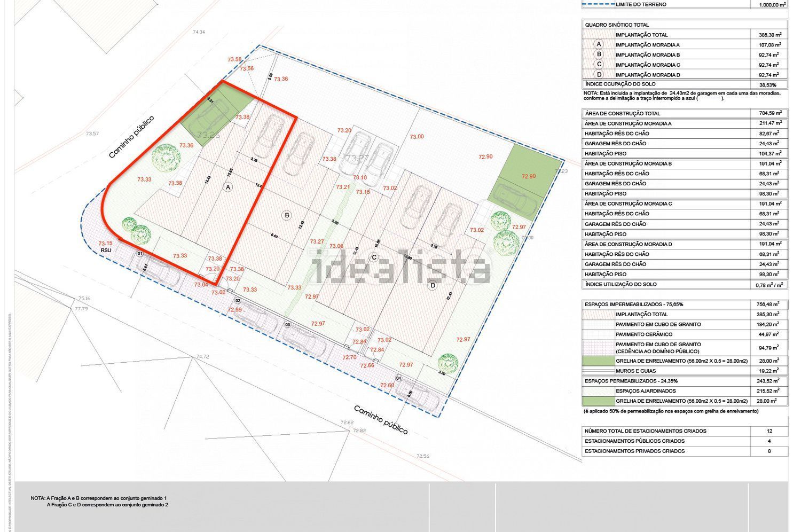Select the circled A label on the site plan
The width and height of the screenshot is (801, 532).
pos(228,187)
